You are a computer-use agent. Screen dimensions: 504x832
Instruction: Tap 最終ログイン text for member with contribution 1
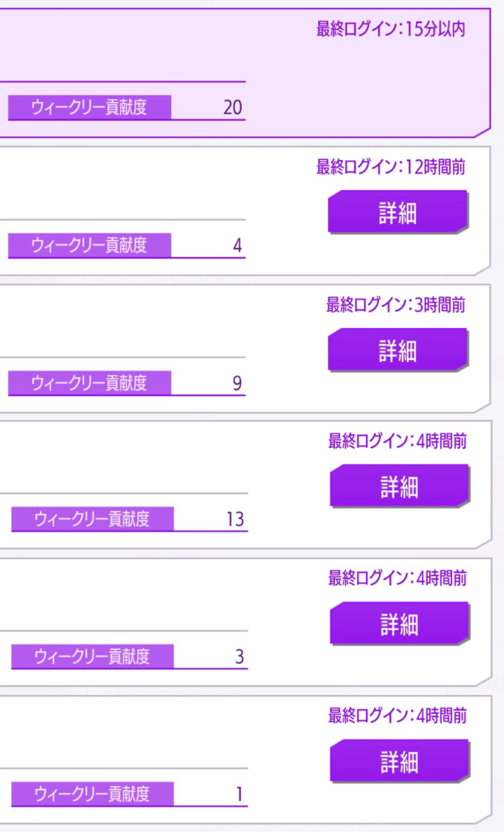click(397, 716)
